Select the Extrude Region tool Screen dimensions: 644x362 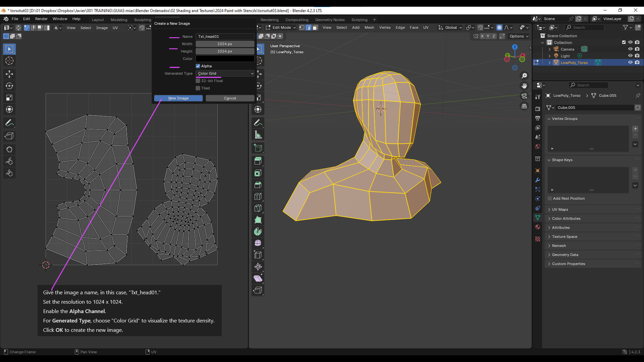pos(258,161)
